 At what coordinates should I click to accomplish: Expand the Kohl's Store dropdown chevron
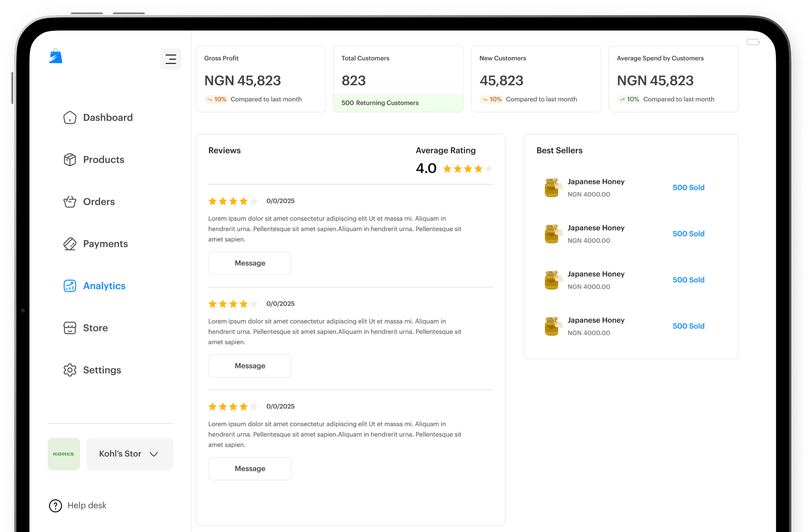pos(154,454)
